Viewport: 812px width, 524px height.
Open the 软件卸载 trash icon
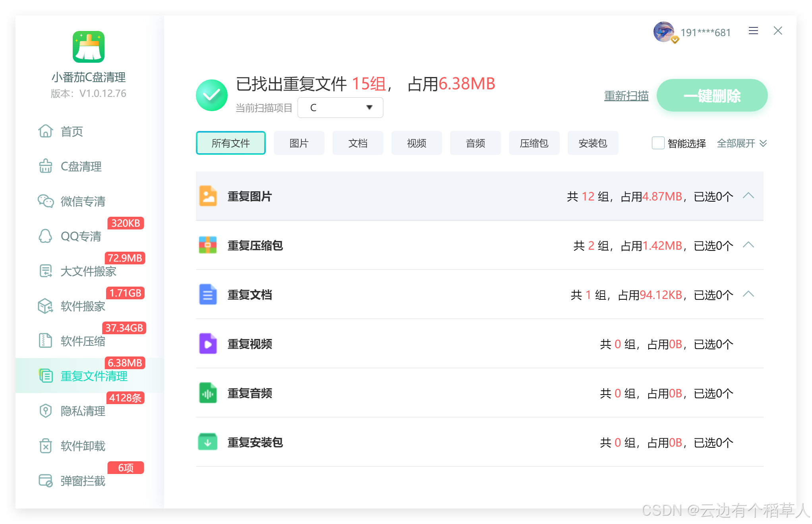click(x=46, y=446)
